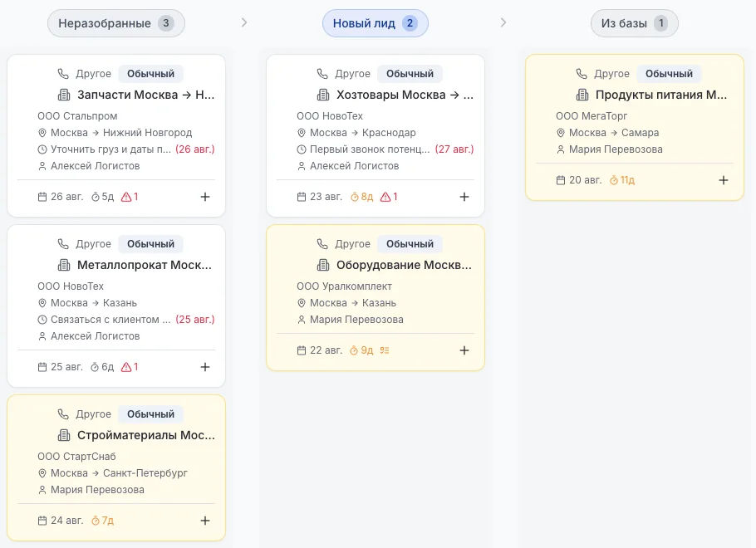Open deal Оборудование Москв...
756x548 pixels.
click(404, 265)
